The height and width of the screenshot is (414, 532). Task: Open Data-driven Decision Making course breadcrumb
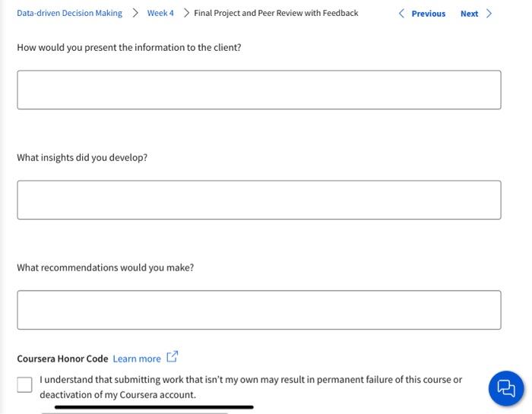[x=69, y=13]
